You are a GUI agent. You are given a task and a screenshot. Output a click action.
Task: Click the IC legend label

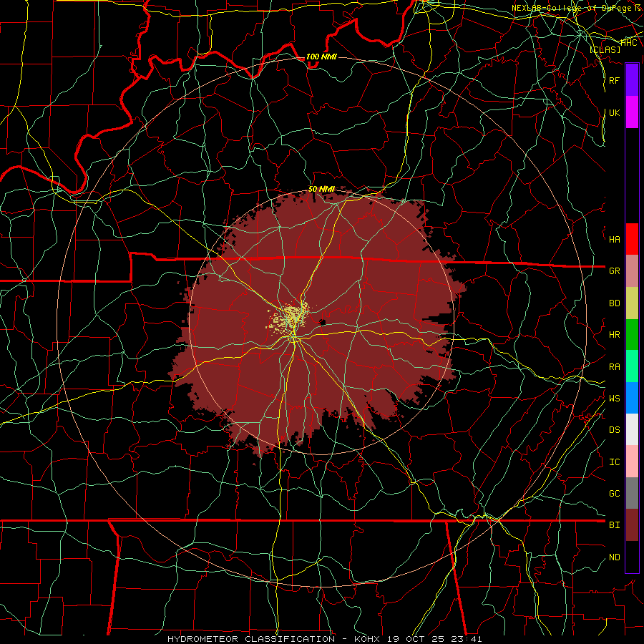point(615,462)
